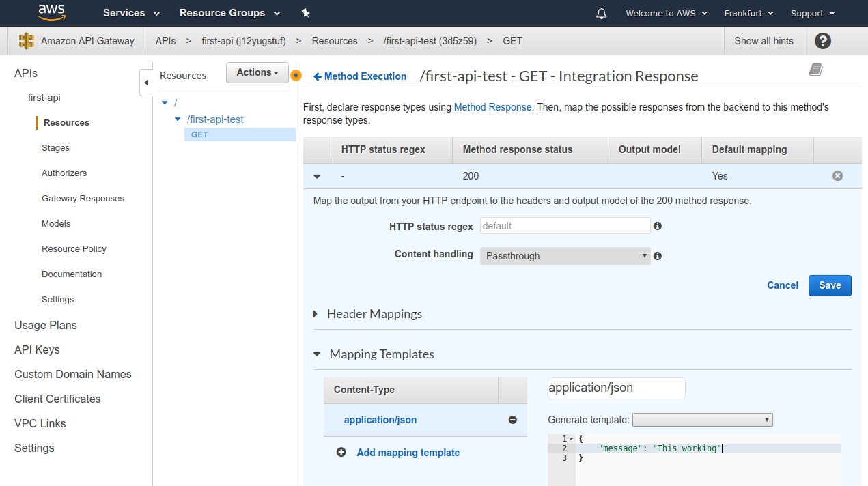
Task: Open API Keys in the sidebar
Action: [37, 349]
